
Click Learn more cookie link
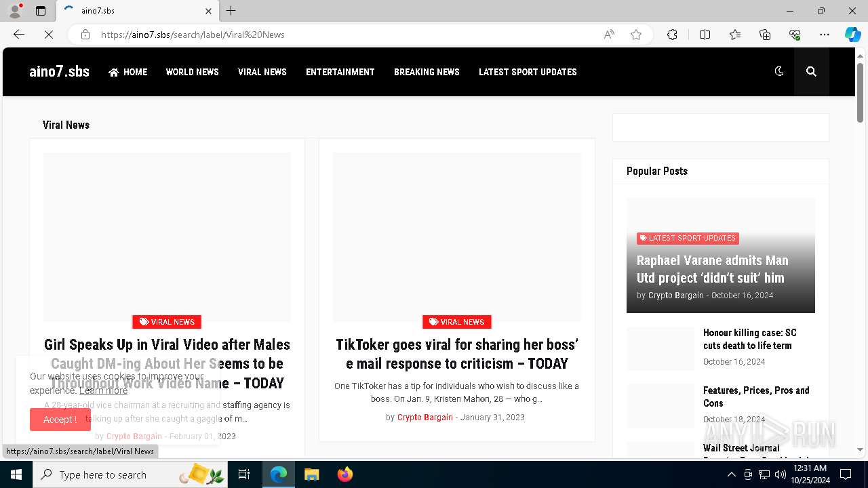pyautogui.click(x=103, y=390)
